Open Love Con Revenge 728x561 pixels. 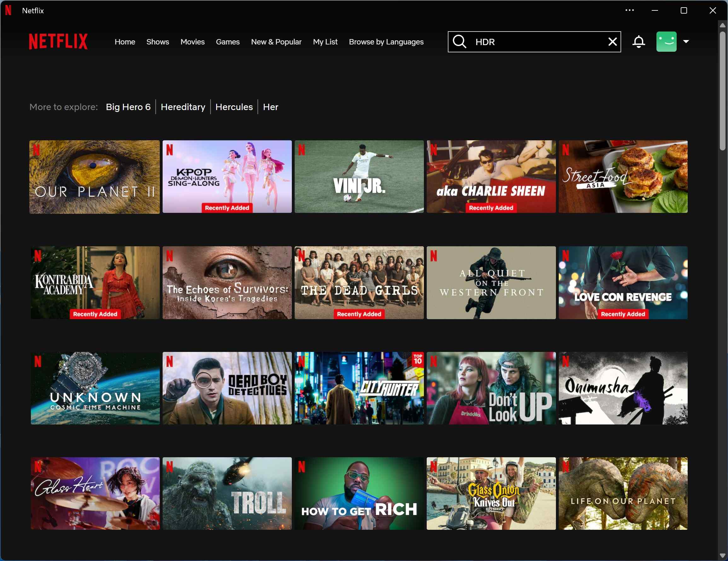623,283
